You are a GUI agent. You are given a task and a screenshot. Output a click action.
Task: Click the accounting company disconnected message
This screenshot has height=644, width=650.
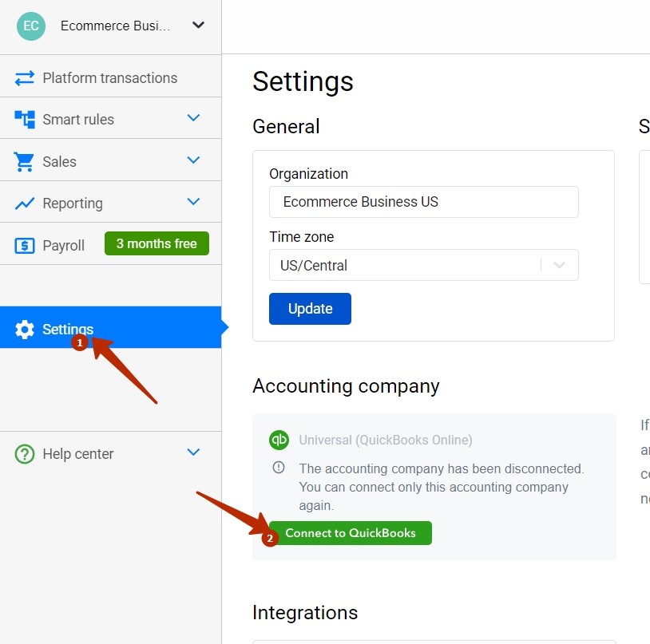pos(442,487)
